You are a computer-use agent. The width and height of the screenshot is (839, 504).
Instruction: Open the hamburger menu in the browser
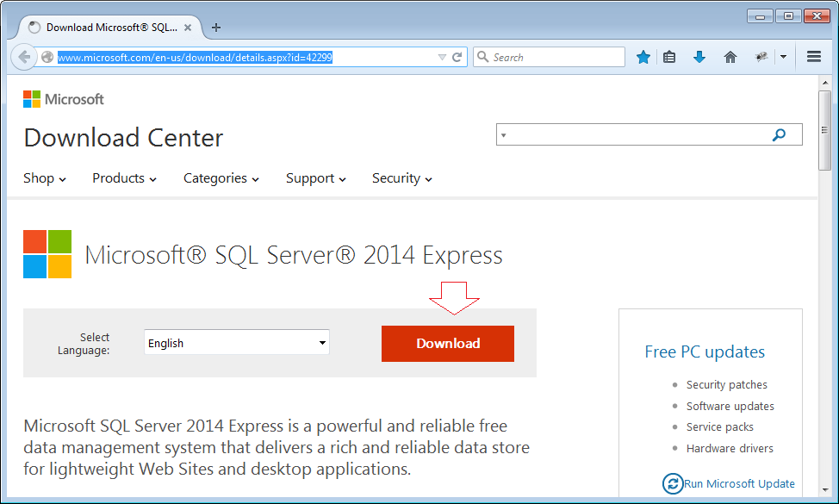[x=814, y=57]
